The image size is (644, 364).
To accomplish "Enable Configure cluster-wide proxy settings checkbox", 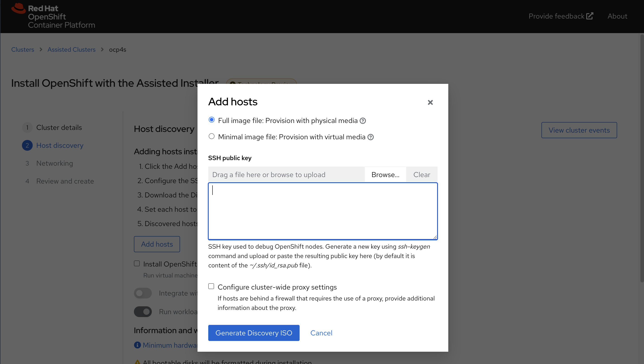I will click(x=211, y=286).
